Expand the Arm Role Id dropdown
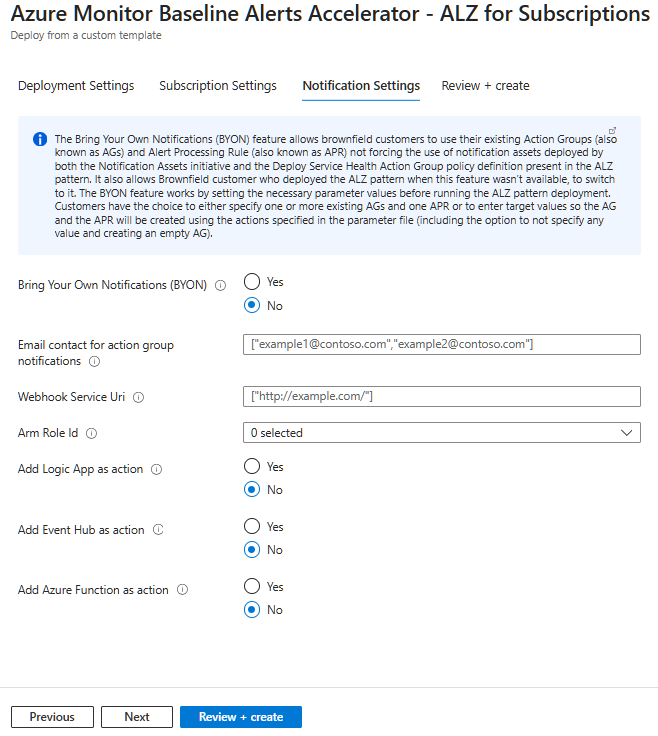This screenshot has width=658, height=736. point(442,433)
